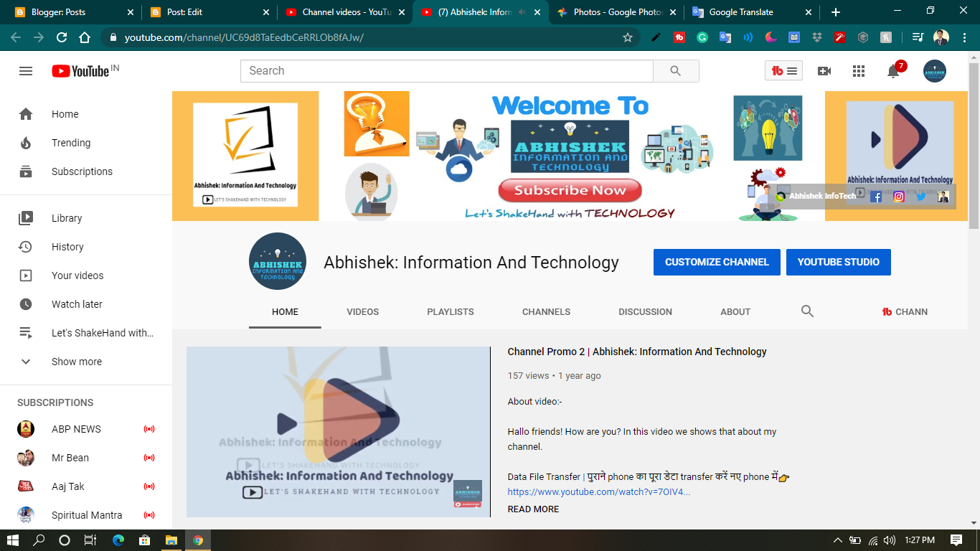Open Instagram link on channel banner
This screenshot has height=551, width=980.
(x=899, y=197)
